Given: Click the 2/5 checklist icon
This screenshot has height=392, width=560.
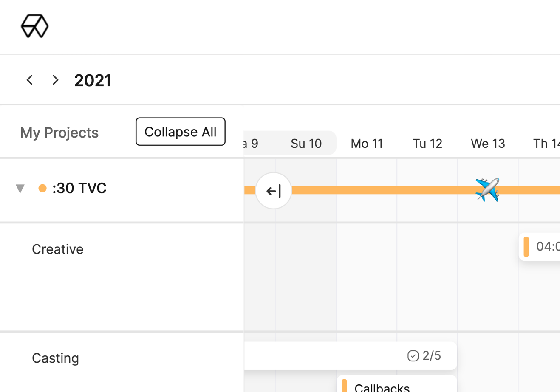Looking at the screenshot, I should (x=413, y=356).
